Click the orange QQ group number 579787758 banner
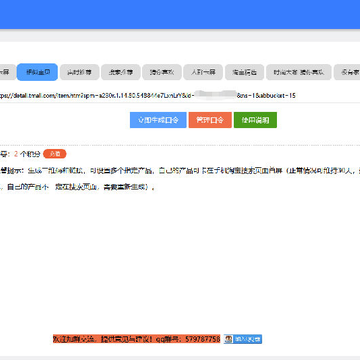 click(x=137, y=339)
